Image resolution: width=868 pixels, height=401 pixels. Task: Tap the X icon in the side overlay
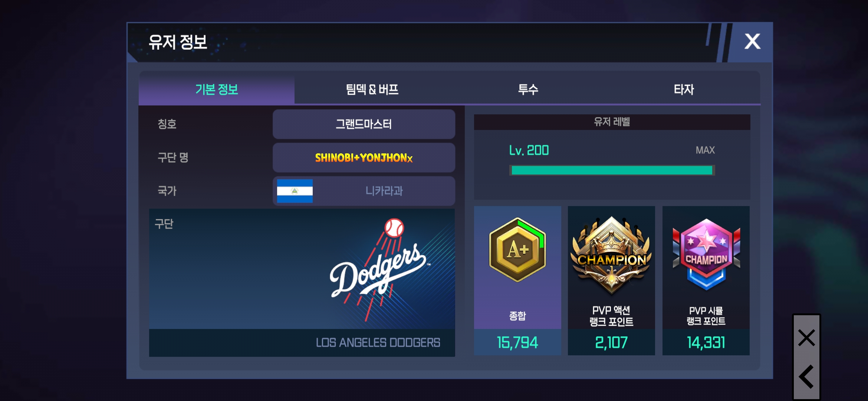[x=806, y=338]
